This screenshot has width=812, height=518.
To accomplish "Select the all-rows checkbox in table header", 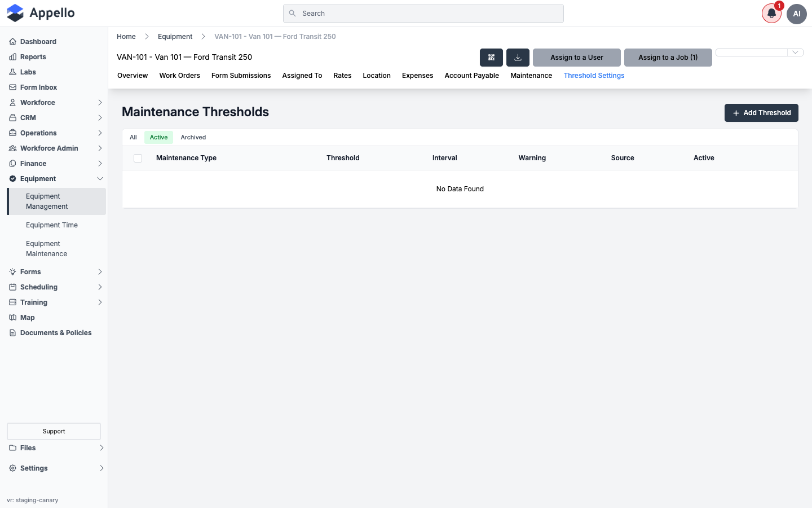I will pyautogui.click(x=138, y=158).
